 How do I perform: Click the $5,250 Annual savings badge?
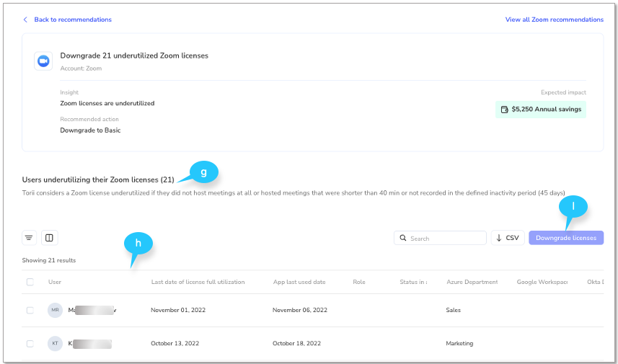tap(541, 110)
